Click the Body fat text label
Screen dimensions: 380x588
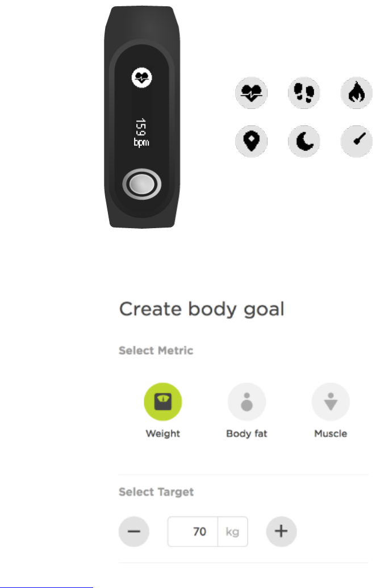[247, 434]
